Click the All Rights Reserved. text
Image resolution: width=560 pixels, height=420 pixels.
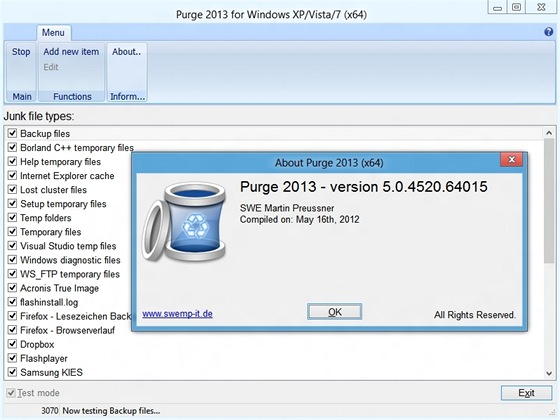[x=475, y=315]
